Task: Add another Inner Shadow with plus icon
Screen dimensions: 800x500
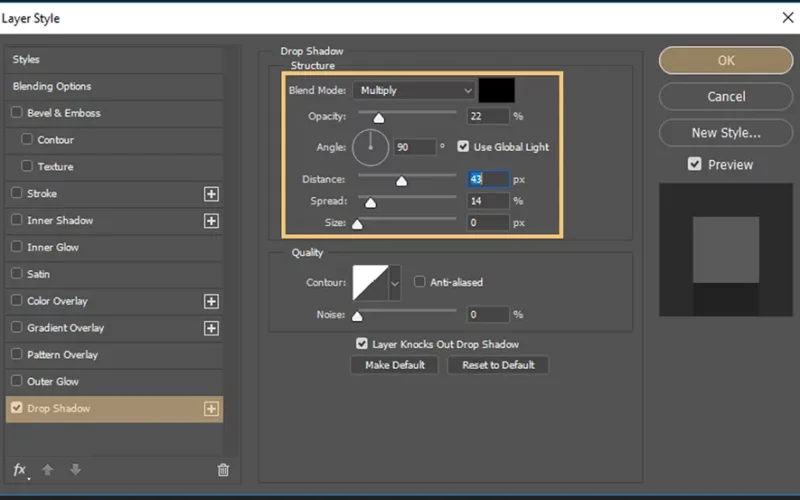Action: click(211, 221)
